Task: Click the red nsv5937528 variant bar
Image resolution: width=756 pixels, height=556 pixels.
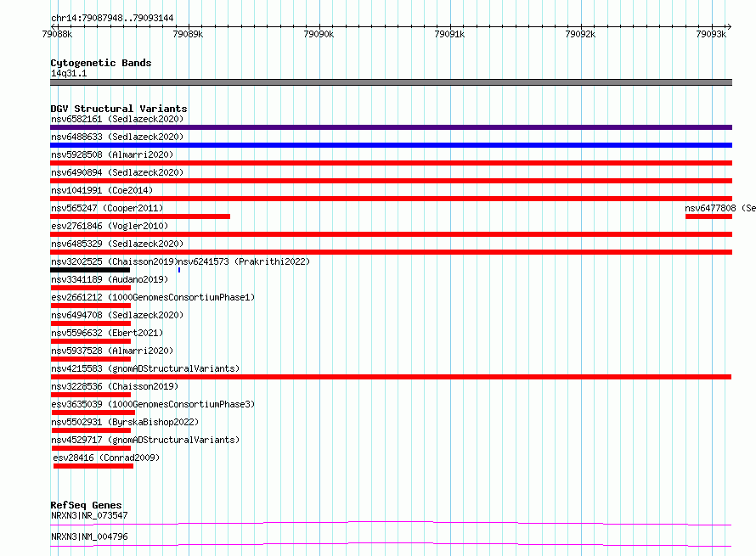Action: 91,359
